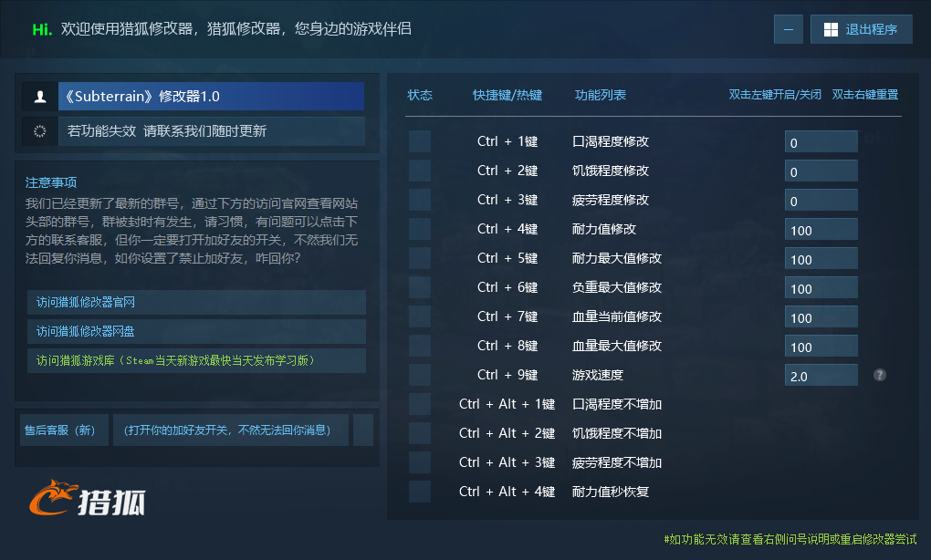Toggle the 血量当前值修改 status checkbox

click(x=420, y=316)
